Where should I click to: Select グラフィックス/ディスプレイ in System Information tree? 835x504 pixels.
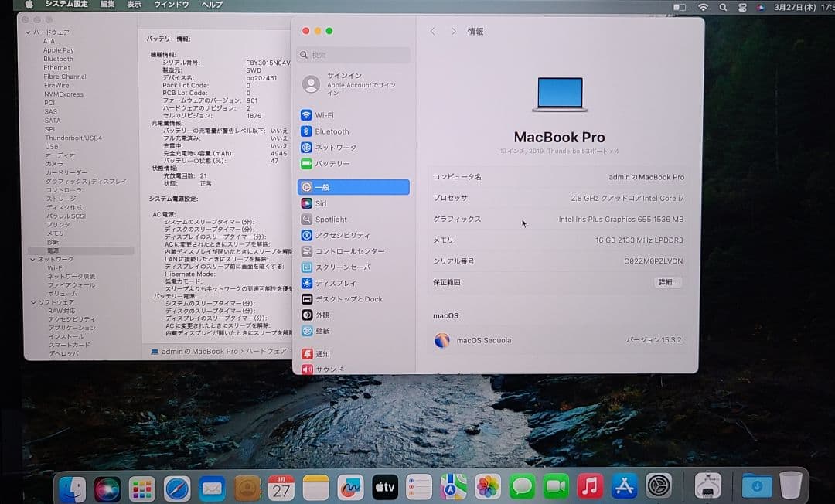[86, 182]
